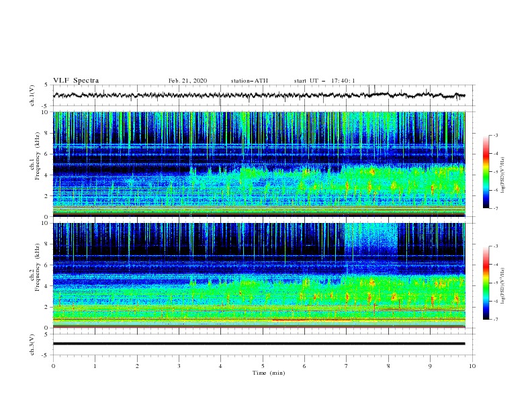Click the time axis tick label 5

(x=263, y=366)
